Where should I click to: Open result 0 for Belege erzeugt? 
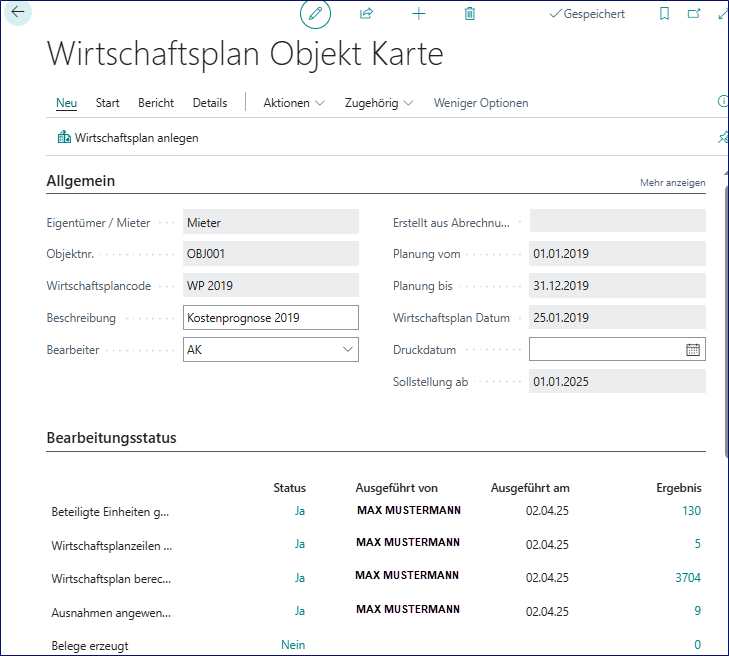point(697,645)
